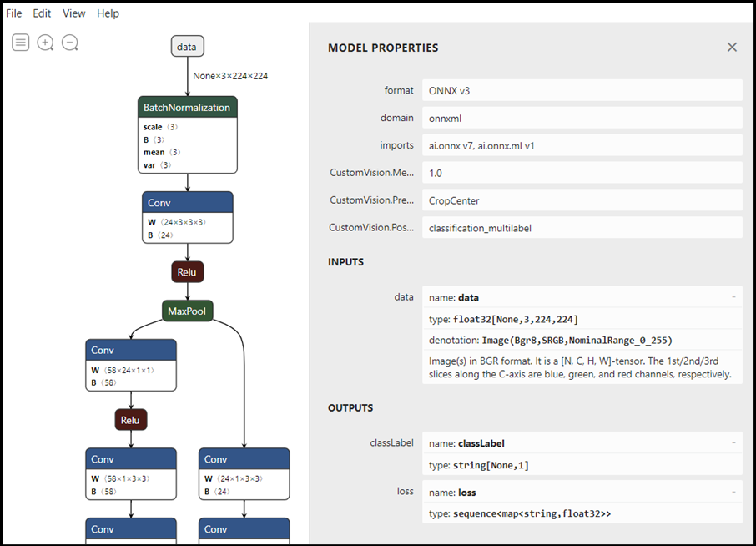Select the BatchNormalization node
The height and width of the screenshot is (546, 756).
187,108
